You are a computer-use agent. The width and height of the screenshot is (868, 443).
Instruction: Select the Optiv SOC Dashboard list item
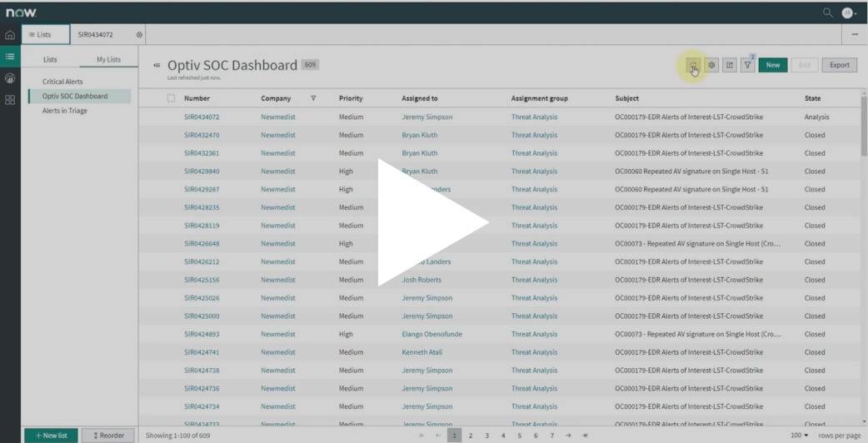[x=80, y=97]
